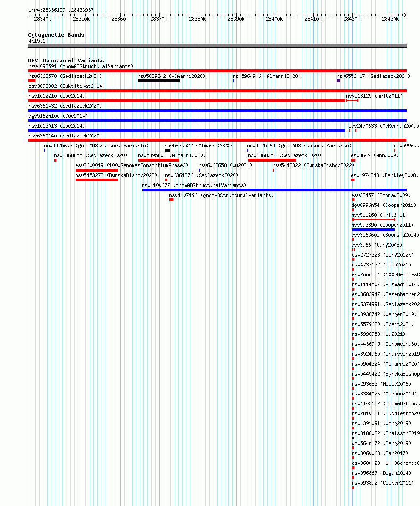
Task: Click the black bar for nsv5839242
Action: coord(159,81)
